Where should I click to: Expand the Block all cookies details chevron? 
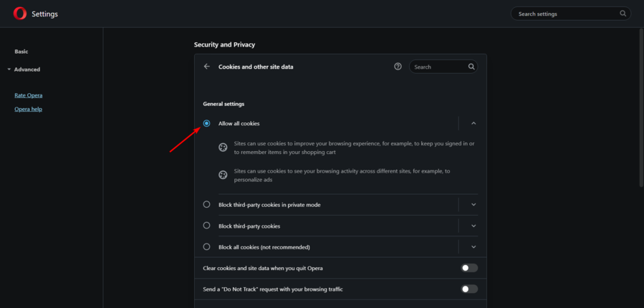[474, 247]
